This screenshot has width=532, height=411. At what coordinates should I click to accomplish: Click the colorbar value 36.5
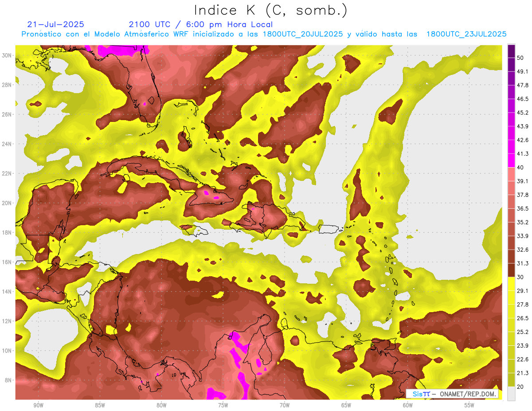[522, 208]
